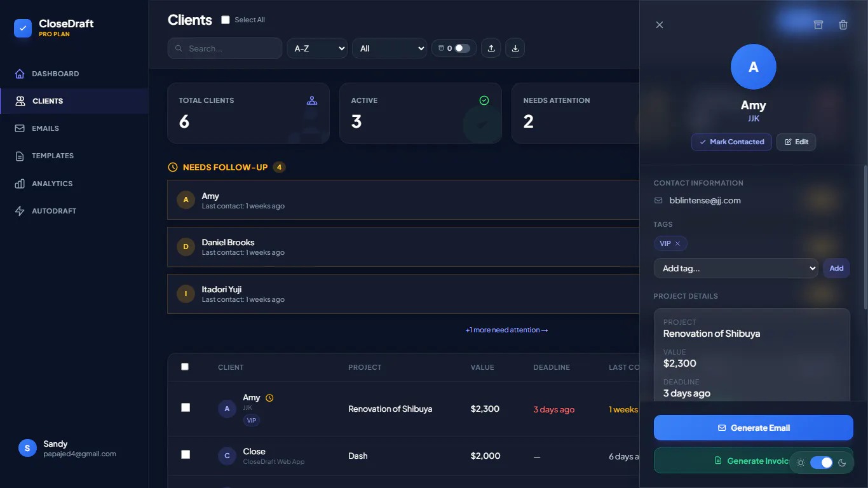The width and height of the screenshot is (868, 488).
Task: Click the $2,000 value cell
Action: click(485, 456)
